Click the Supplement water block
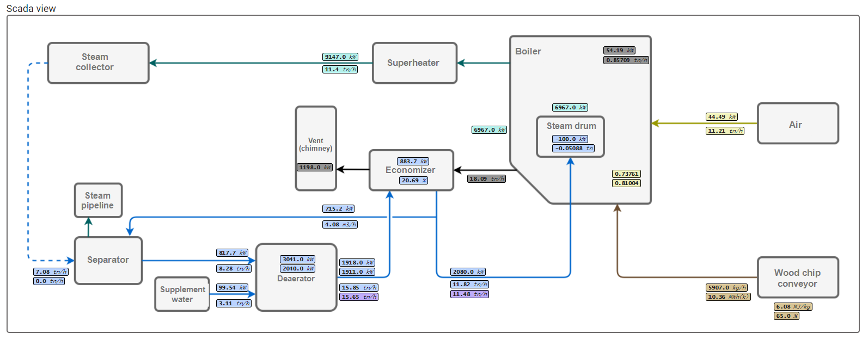 182,294
